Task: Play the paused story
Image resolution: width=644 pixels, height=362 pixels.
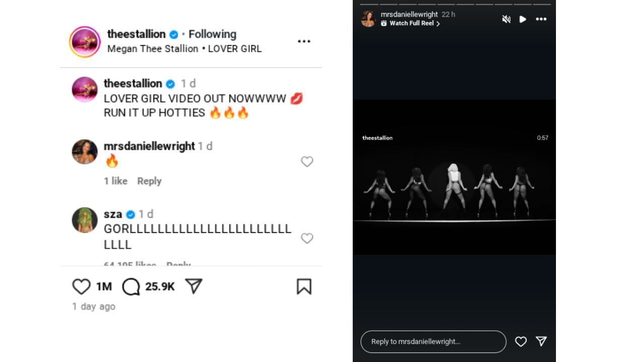Action: click(523, 19)
